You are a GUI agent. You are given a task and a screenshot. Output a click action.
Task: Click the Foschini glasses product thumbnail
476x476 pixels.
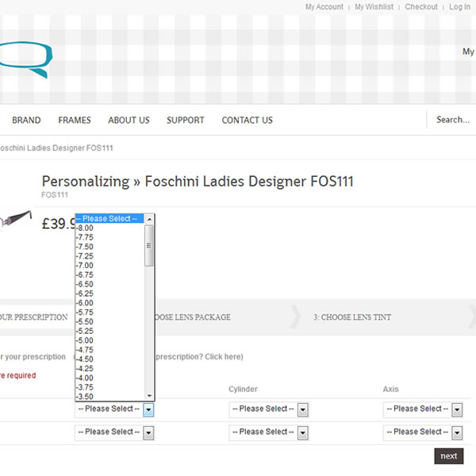coord(16,220)
